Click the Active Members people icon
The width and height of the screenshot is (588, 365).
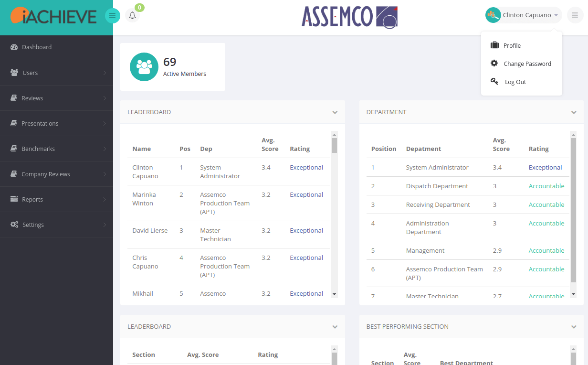click(144, 67)
